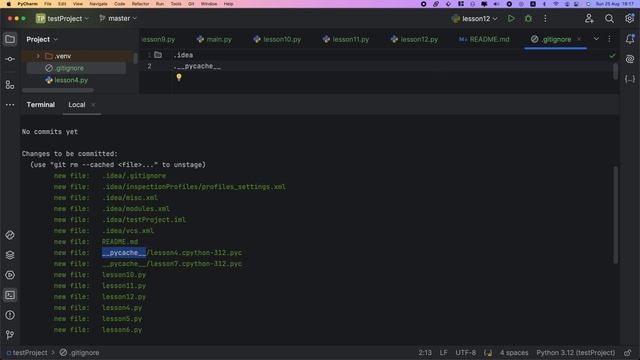Open the Git menu
The image size is (640, 360).
tap(191, 4)
